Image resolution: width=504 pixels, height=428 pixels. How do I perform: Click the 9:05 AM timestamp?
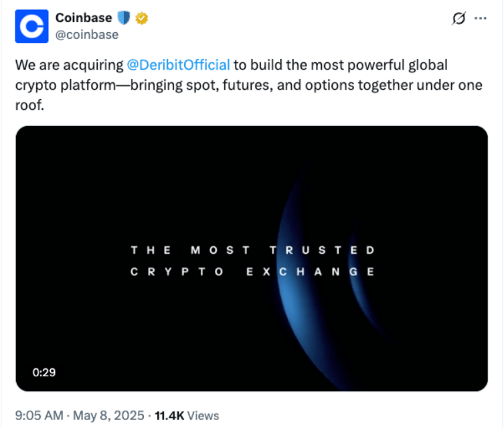coord(39,415)
